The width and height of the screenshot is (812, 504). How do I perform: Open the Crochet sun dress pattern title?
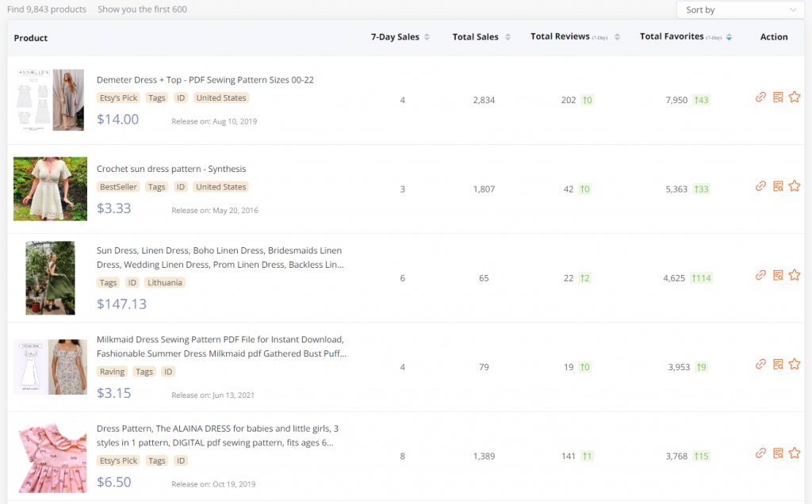171,169
